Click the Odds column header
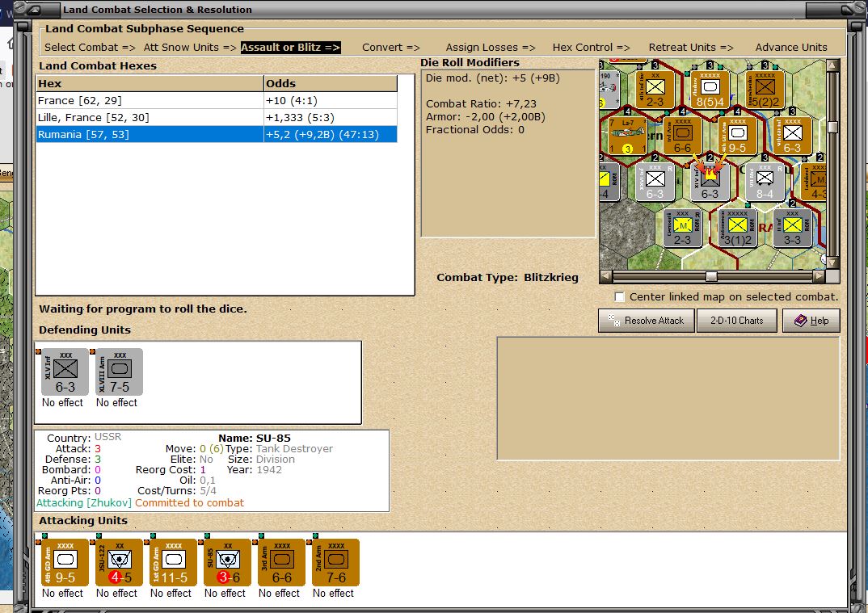This screenshot has height=613, width=868. (x=331, y=83)
